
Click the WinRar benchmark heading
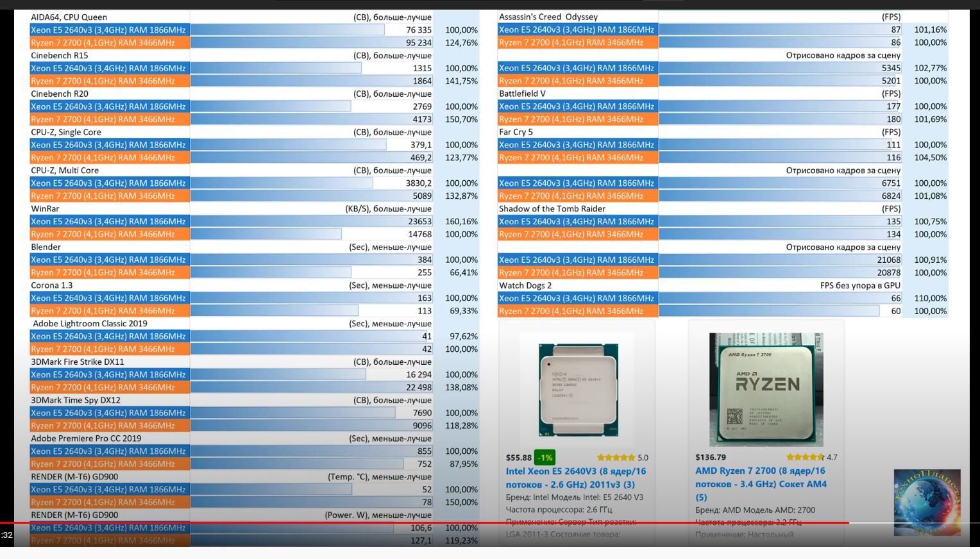[45, 209]
